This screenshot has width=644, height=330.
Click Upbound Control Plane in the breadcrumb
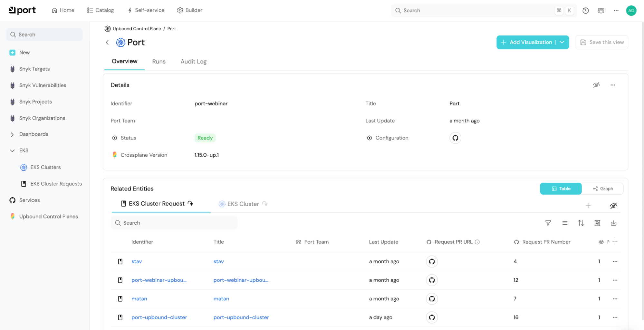pyautogui.click(x=137, y=29)
